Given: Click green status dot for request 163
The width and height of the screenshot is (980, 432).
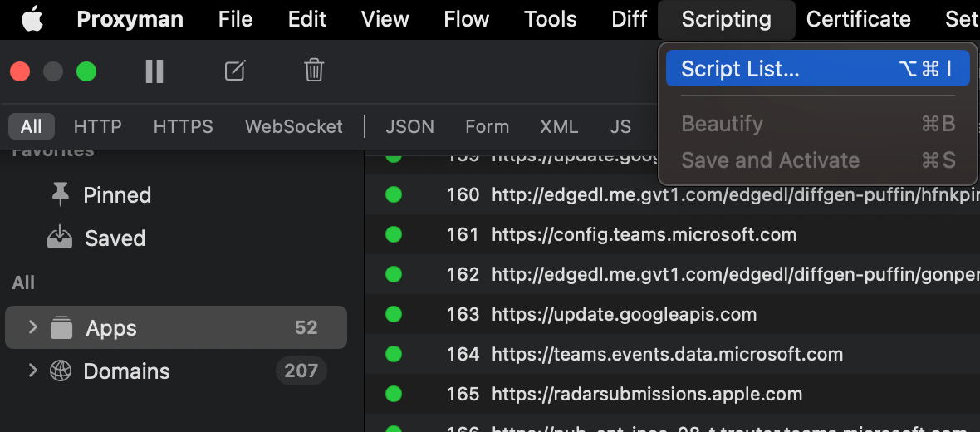Looking at the screenshot, I should tap(393, 314).
